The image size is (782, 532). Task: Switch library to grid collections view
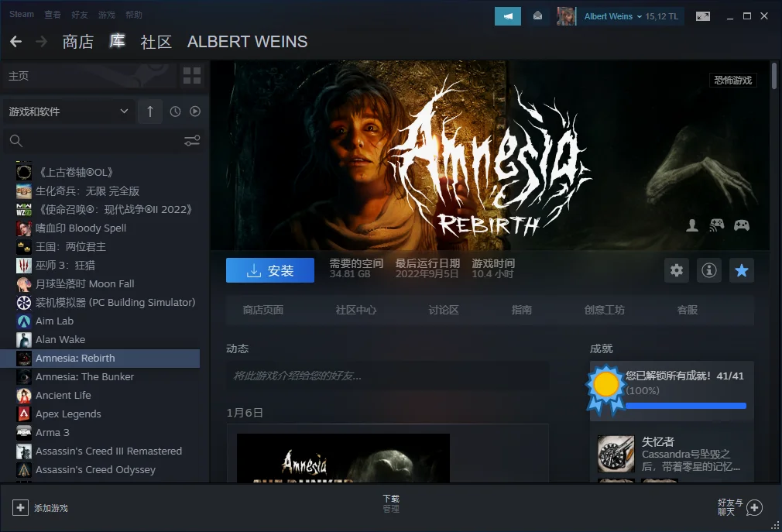pyautogui.click(x=192, y=76)
